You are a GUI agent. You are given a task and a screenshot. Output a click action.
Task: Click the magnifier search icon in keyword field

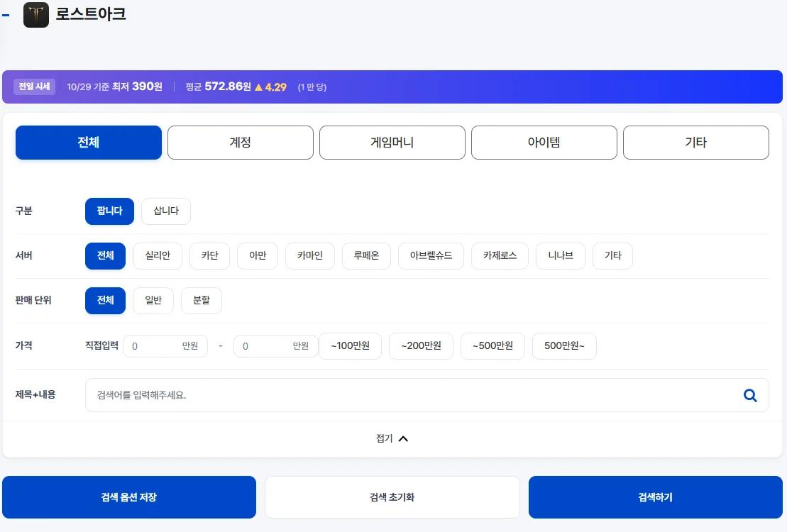[x=750, y=396]
